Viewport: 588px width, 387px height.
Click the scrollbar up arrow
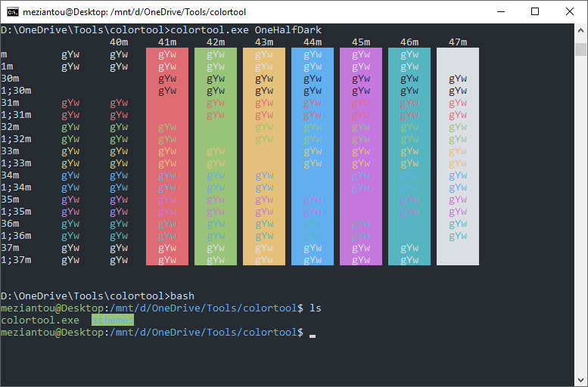pyautogui.click(x=580, y=30)
